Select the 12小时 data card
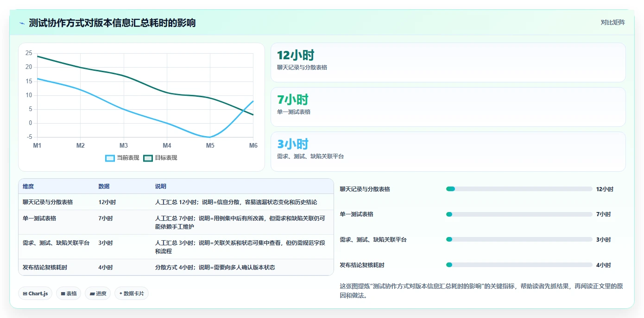This screenshot has width=644, height=318. [x=448, y=62]
